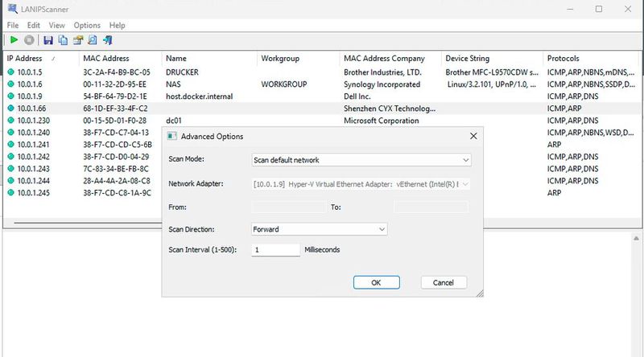Viewport: 644px width, 357px height.
Task: Click the horizontal scrollbar under the device list
Action: point(88,223)
